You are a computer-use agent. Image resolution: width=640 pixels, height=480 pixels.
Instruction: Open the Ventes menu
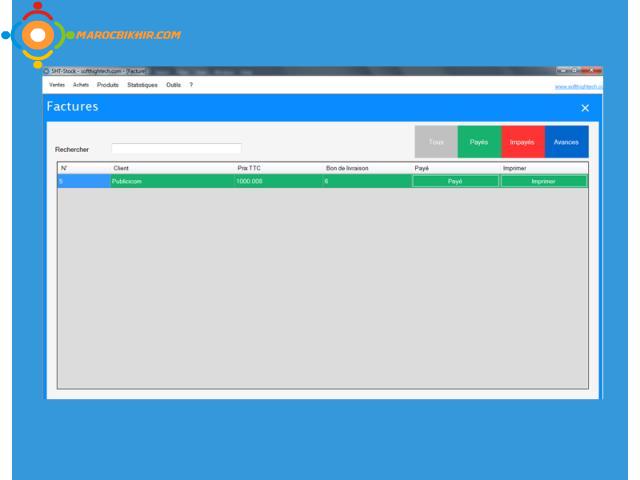pos(57,85)
